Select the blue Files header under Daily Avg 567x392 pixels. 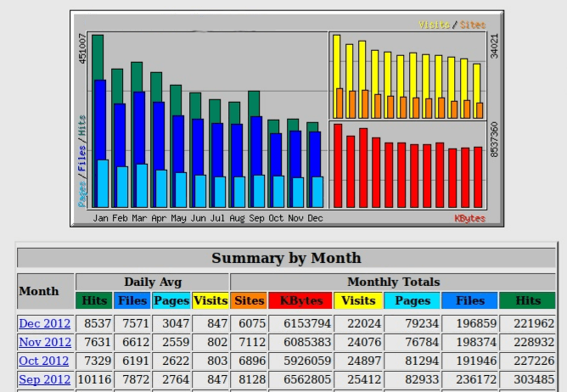pos(132,300)
